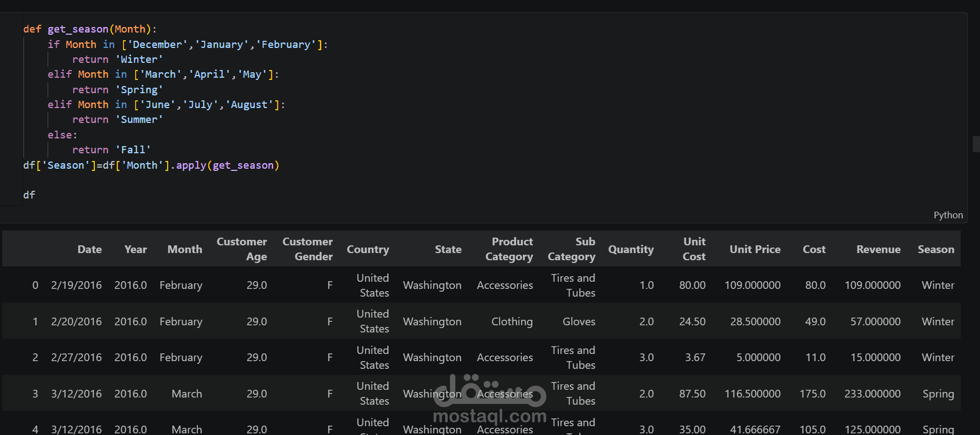Click the Cost column header
This screenshot has height=435, width=980.
tap(814, 249)
